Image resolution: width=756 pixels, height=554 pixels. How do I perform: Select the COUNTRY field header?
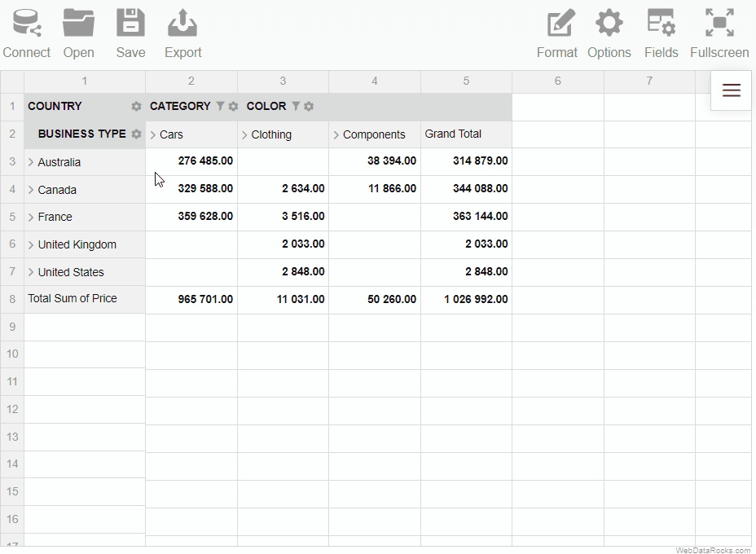pyautogui.click(x=55, y=106)
